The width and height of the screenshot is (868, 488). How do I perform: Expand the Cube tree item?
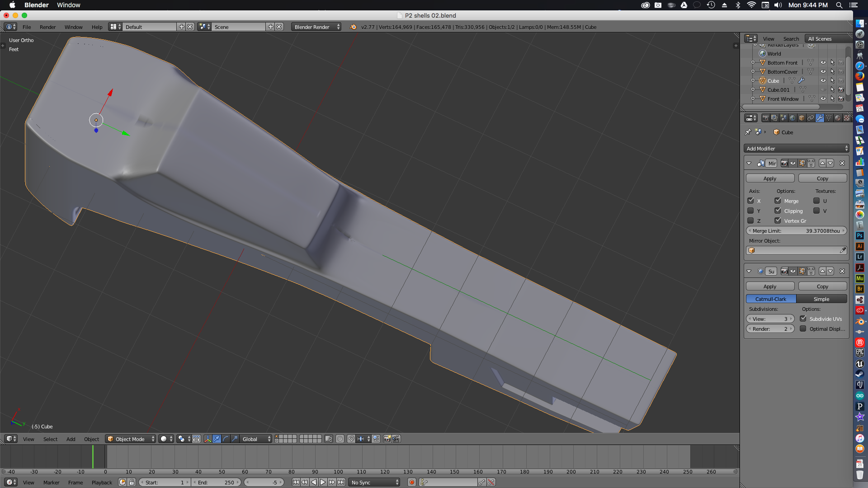(x=753, y=80)
